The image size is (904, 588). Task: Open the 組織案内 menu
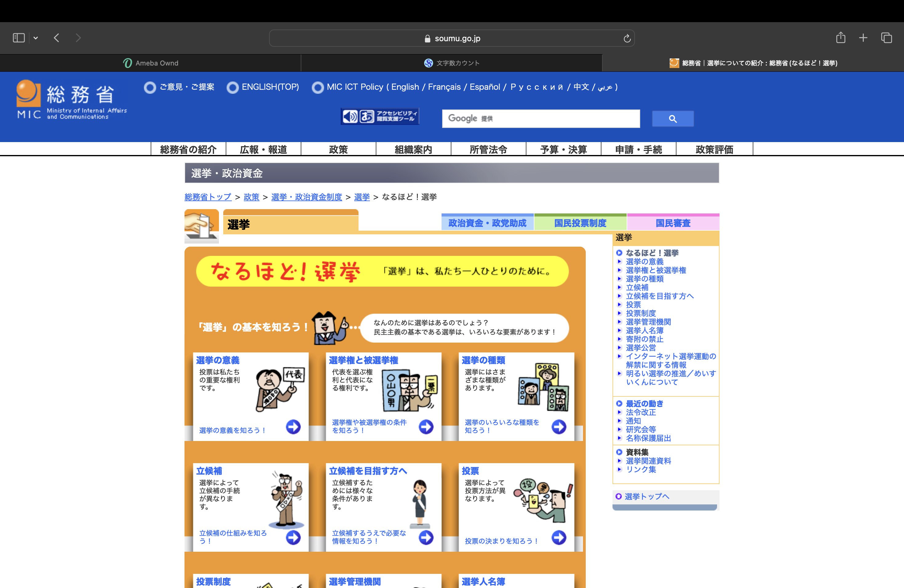pyautogui.click(x=413, y=149)
